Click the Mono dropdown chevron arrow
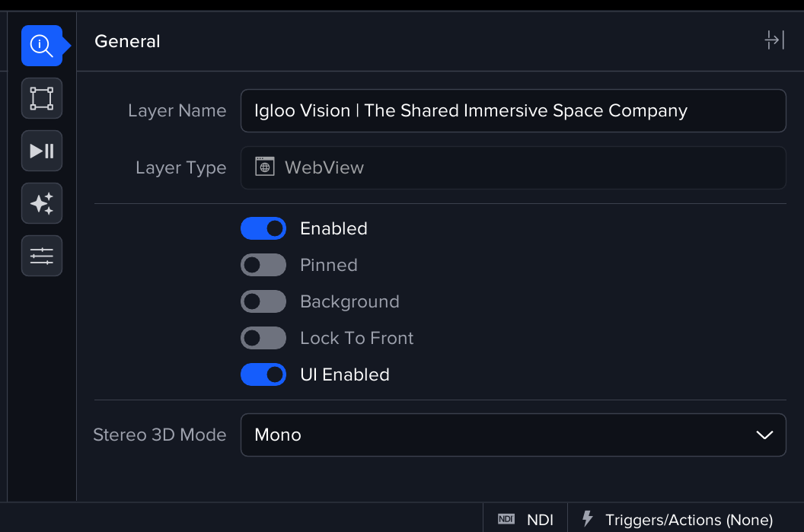 coord(764,435)
